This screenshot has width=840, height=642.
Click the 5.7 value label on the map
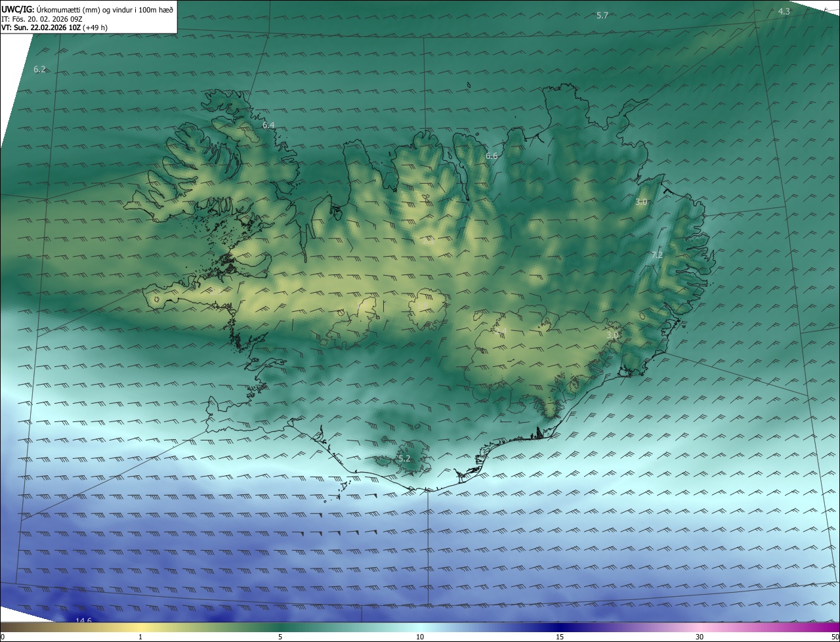pos(602,15)
